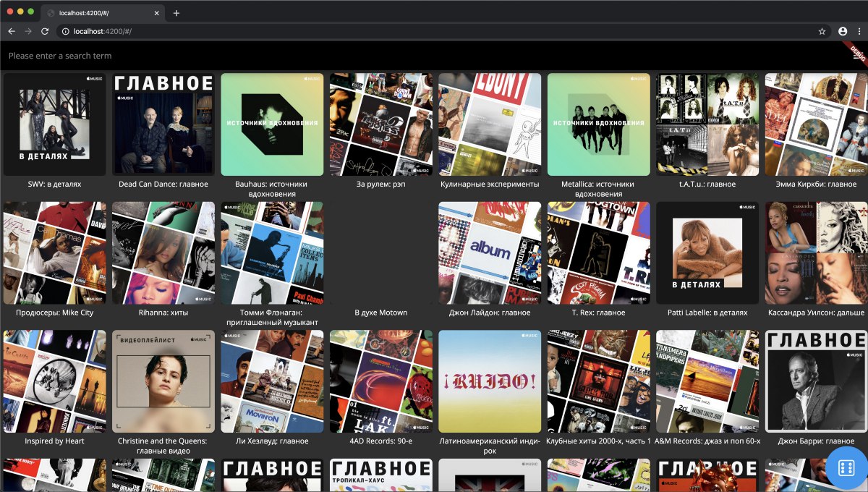Select the t.A.T.u.: главное cover
The height and width of the screenshot is (492, 868).
707,124
